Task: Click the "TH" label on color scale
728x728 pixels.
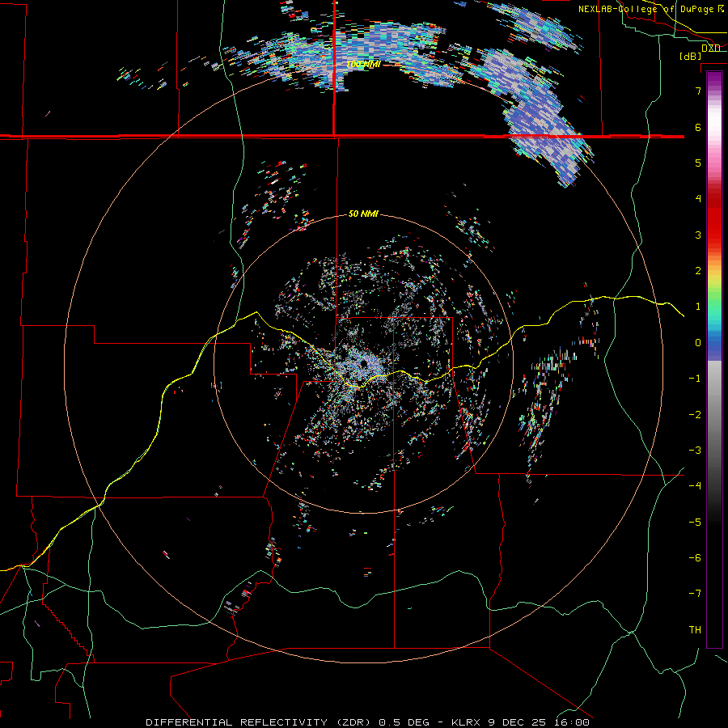Action: (695, 630)
